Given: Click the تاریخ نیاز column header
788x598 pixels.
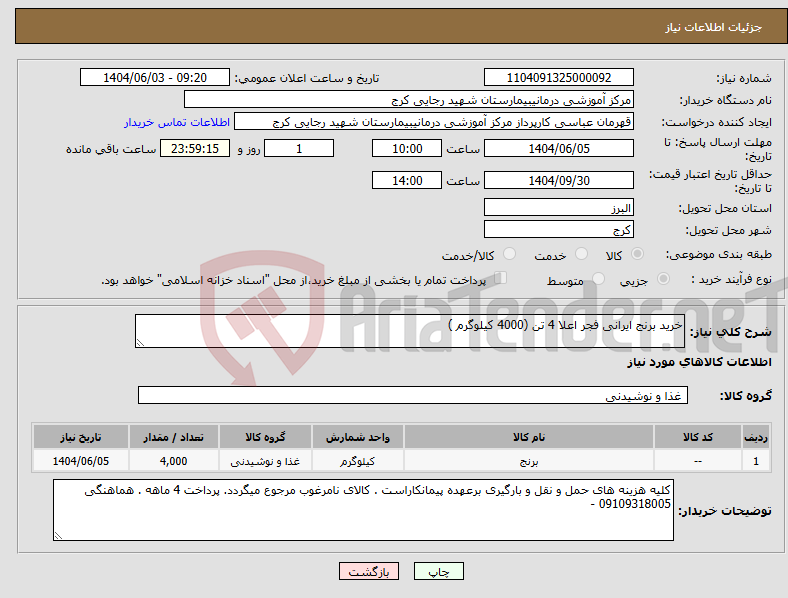Looking at the screenshot, I should click(x=80, y=437).
